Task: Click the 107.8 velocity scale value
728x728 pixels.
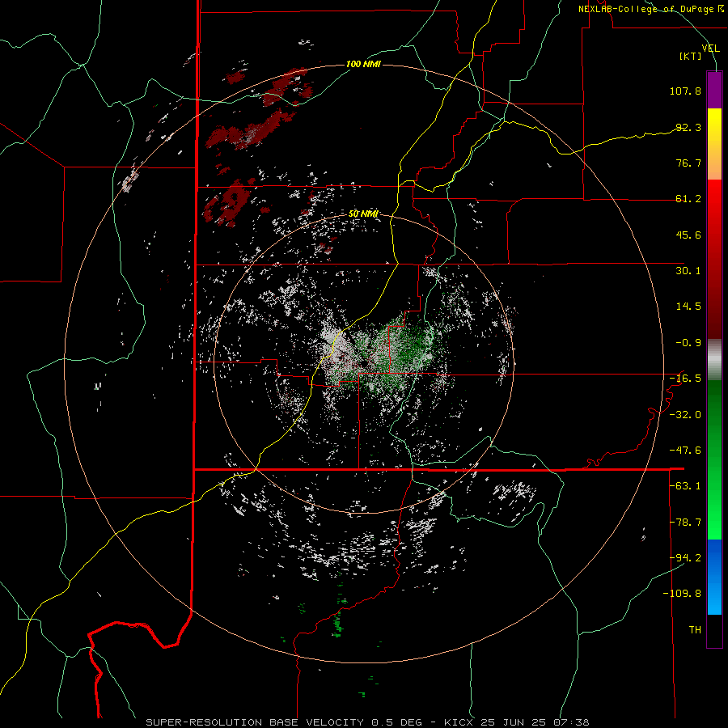Action: 685,91
